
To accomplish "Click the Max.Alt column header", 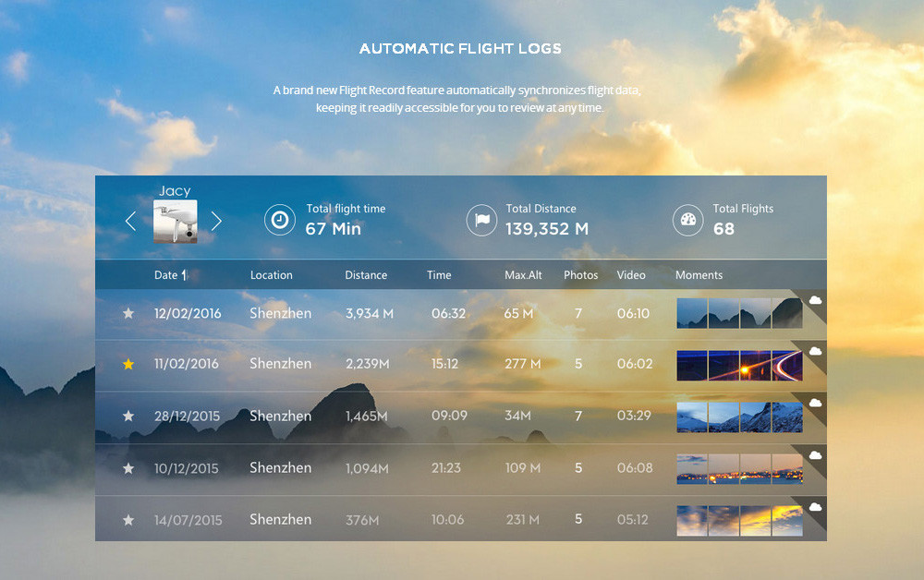I will [523, 275].
